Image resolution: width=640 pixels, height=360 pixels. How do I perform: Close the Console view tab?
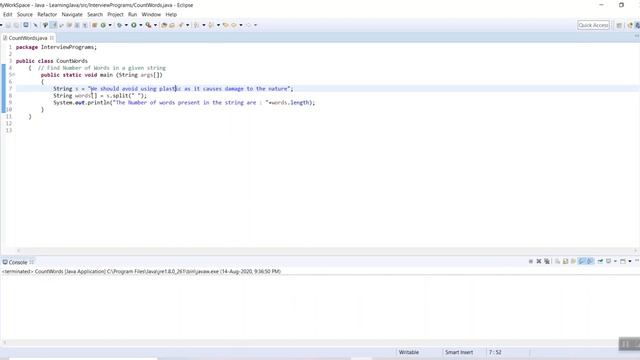click(x=31, y=262)
